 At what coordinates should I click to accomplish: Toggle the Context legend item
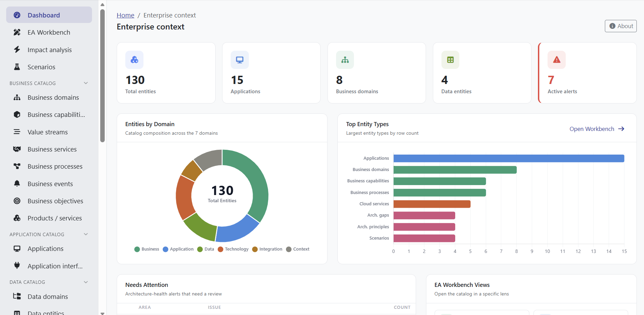click(x=298, y=249)
